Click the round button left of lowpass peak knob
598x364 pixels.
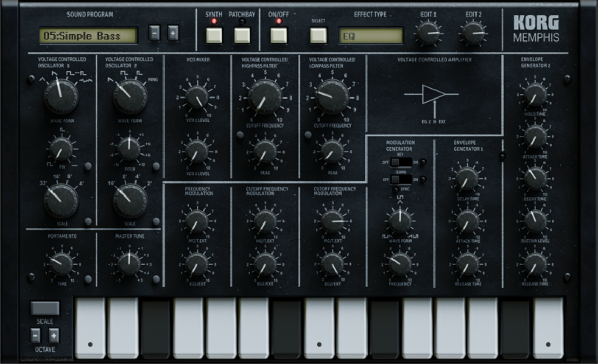point(308,134)
